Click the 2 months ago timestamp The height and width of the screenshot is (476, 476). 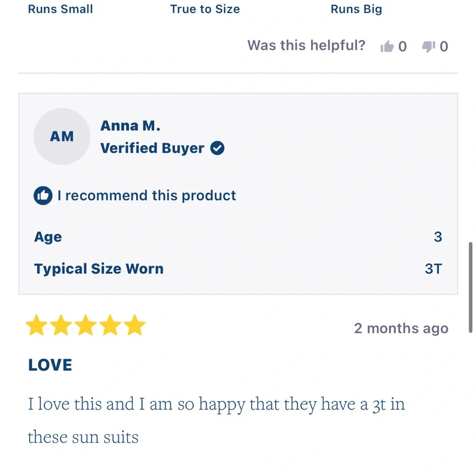coord(401,328)
